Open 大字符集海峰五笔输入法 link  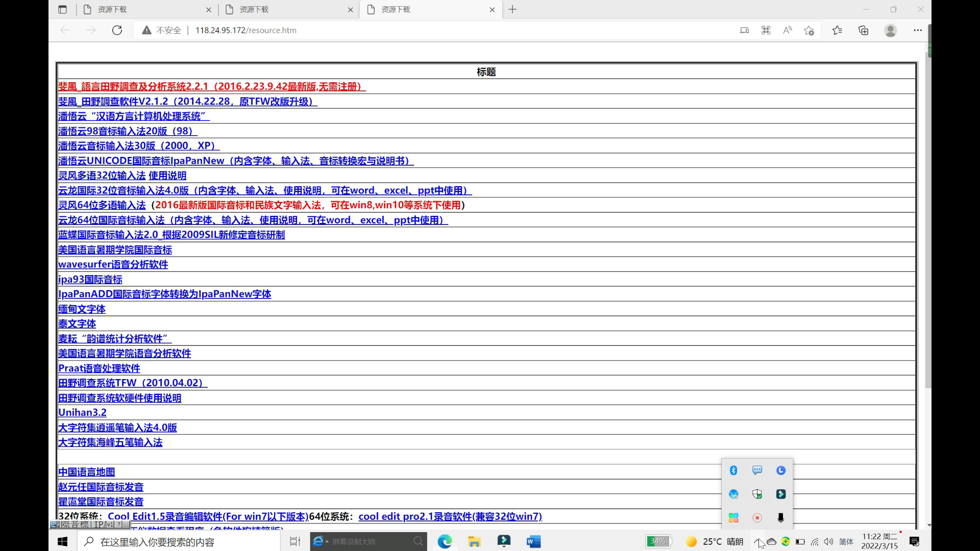(x=110, y=442)
